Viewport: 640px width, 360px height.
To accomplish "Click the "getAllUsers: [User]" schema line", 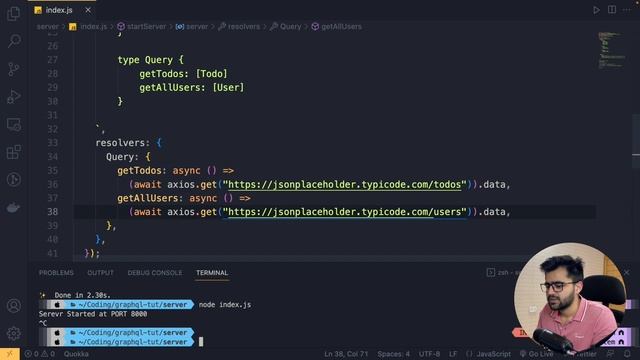I will [191, 88].
